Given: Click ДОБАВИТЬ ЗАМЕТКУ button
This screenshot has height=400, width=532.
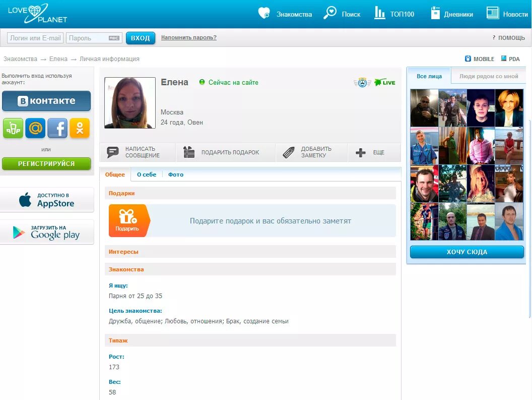Looking at the screenshot, I should 312,152.
